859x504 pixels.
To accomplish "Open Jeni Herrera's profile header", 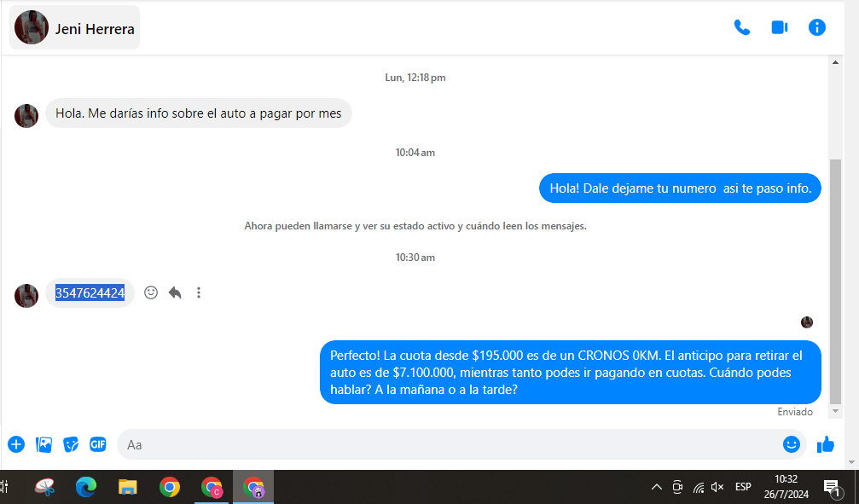I will (74, 27).
